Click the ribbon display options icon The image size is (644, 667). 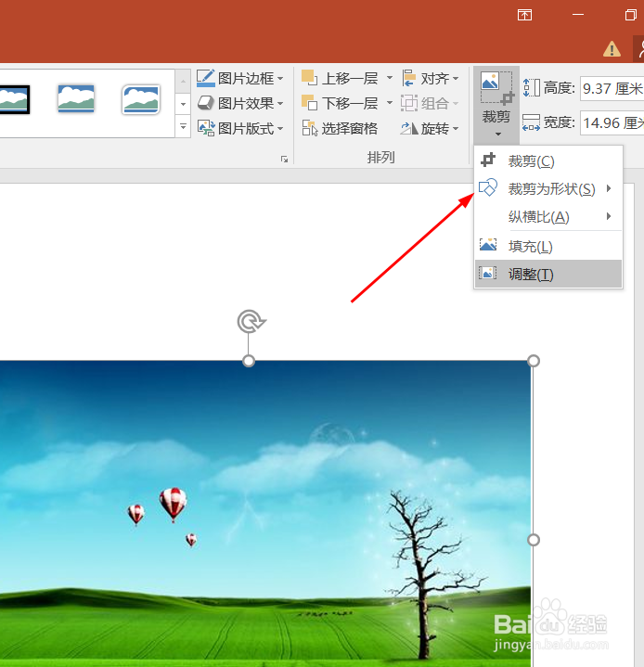[525, 16]
